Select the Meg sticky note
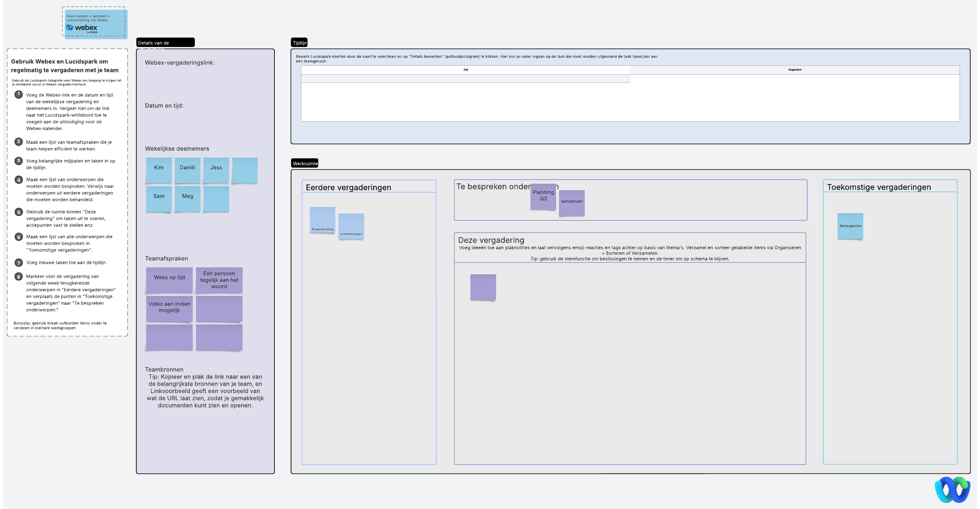The height and width of the screenshot is (509, 980). coord(187,198)
